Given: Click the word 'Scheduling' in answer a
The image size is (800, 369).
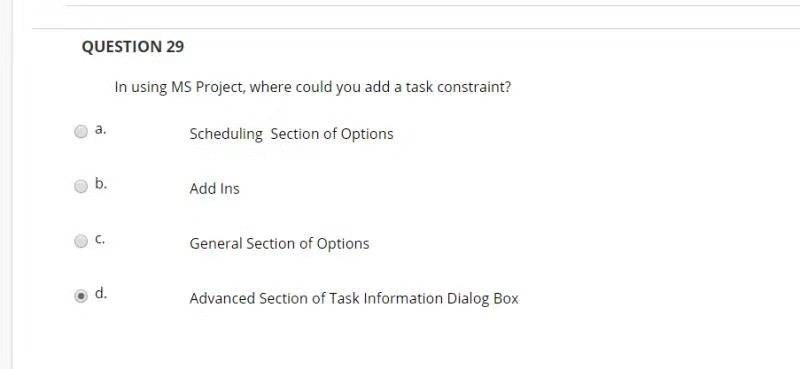Looking at the screenshot, I should tap(226, 134).
